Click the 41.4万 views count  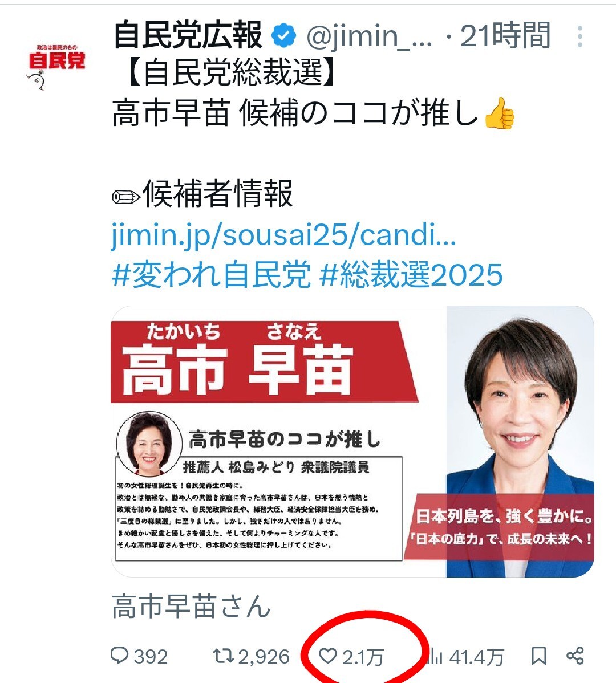coord(477,657)
